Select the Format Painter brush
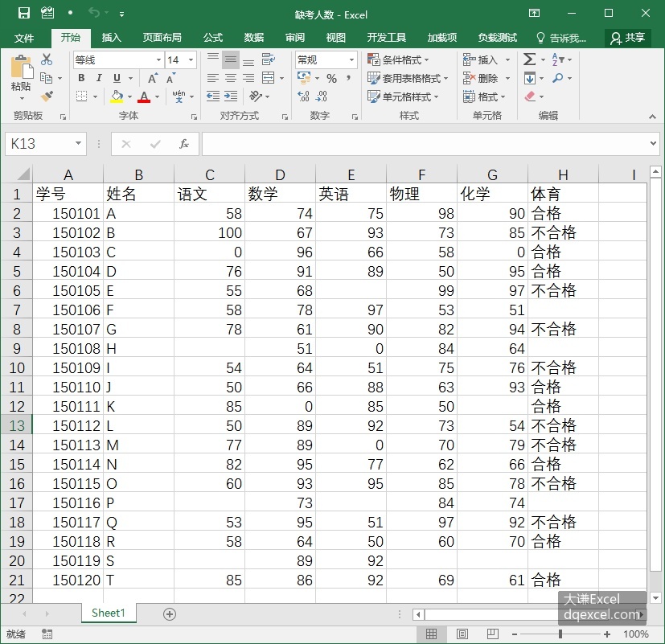 [47, 96]
